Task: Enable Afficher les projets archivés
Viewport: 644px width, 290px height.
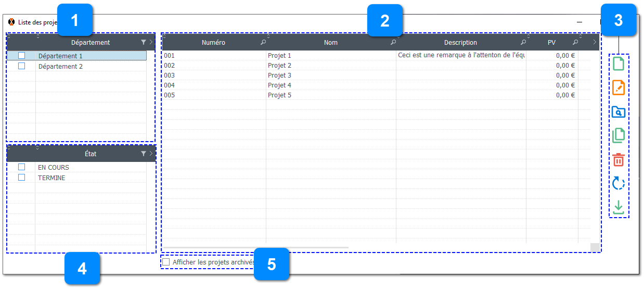Action: pyautogui.click(x=166, y=262)
